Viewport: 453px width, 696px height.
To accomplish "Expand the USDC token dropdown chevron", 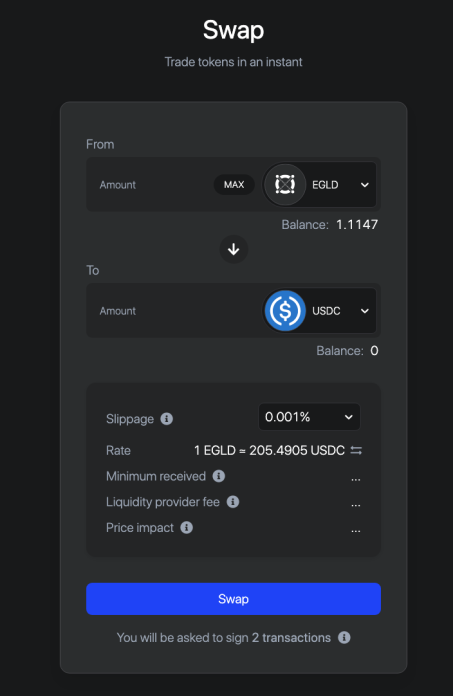I will [x=365, y=311].
